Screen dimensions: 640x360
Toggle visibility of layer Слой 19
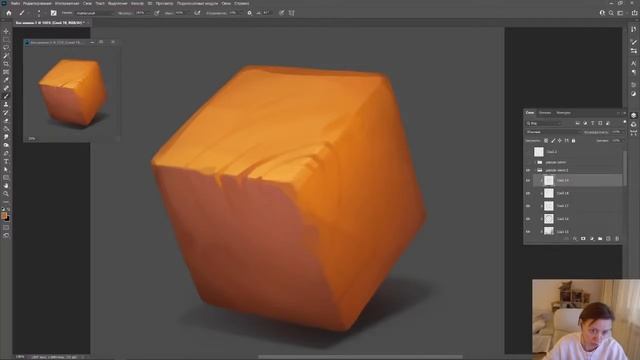pos(528,180)
